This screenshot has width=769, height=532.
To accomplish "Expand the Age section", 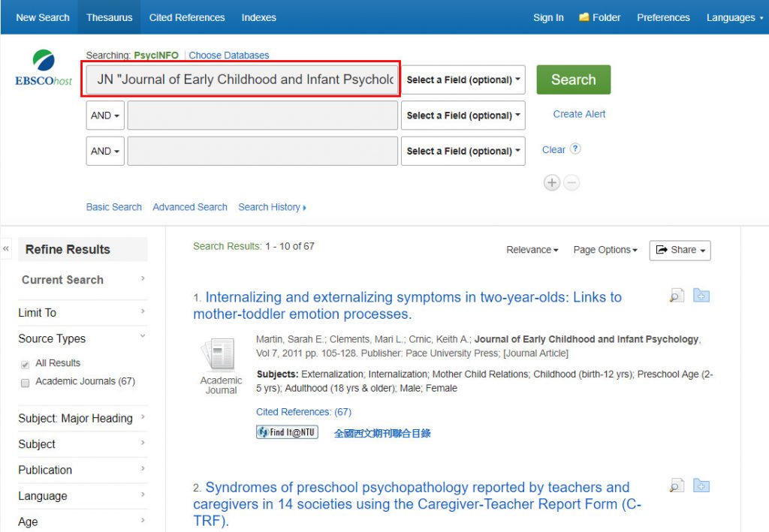I will 83,521.
